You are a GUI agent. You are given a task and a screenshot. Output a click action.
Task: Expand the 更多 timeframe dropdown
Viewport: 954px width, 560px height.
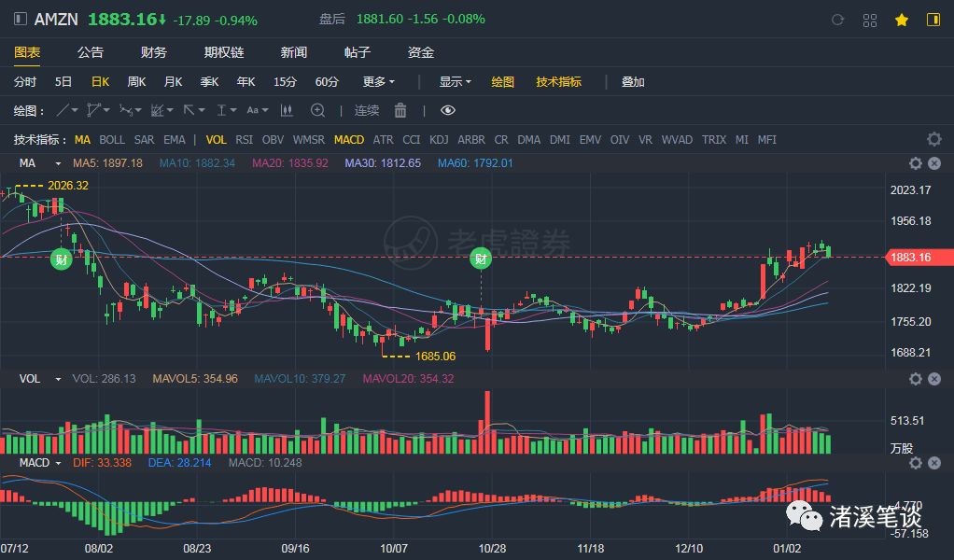point(379,82)
